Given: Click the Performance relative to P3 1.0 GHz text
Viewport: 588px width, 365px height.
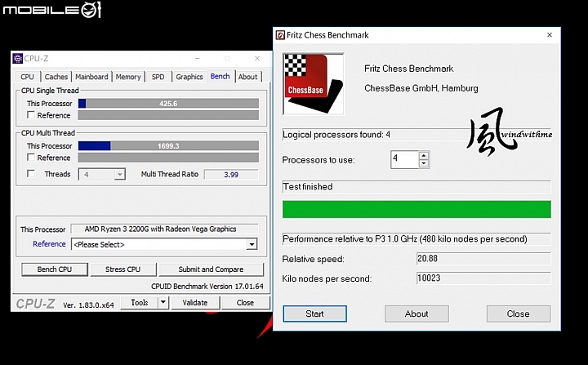Looking at the screenshot, I should (405, 239).
